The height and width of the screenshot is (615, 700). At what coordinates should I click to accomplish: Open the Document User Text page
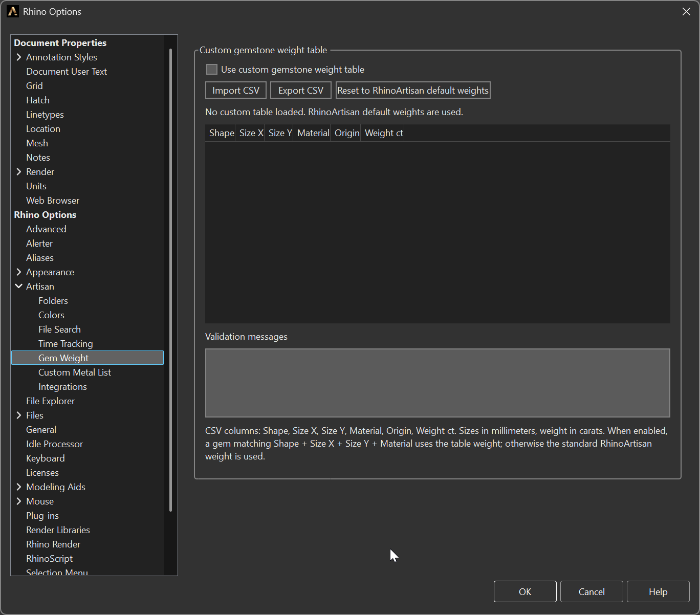(67, 71)
